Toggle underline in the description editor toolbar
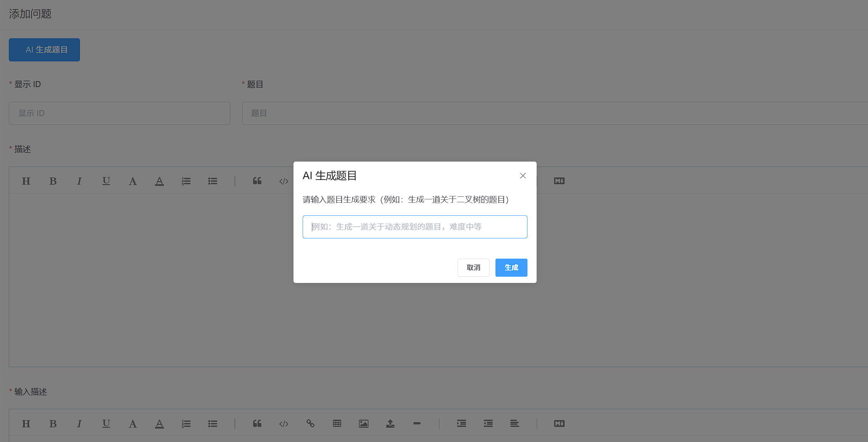The image size is (868, 442). [106, 181]
